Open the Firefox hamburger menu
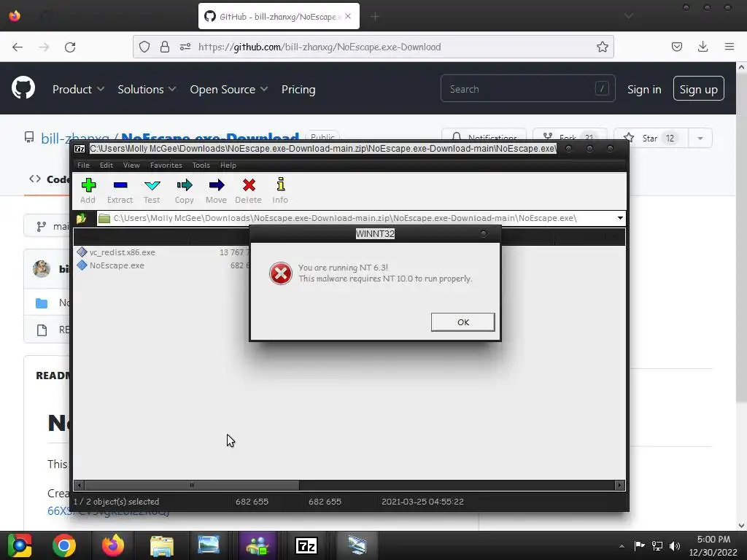 click(729, 47)
